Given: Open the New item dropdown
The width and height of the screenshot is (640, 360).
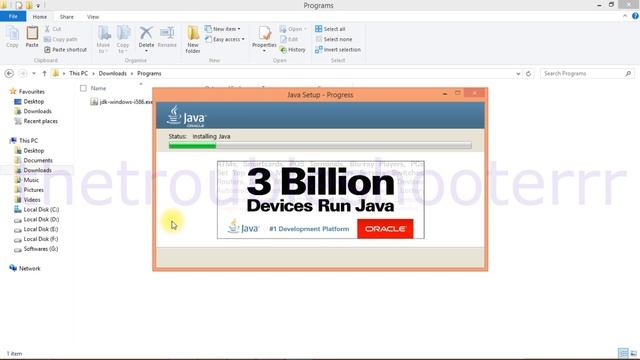Looking at the screenshot, I should [x=222, y=29].
